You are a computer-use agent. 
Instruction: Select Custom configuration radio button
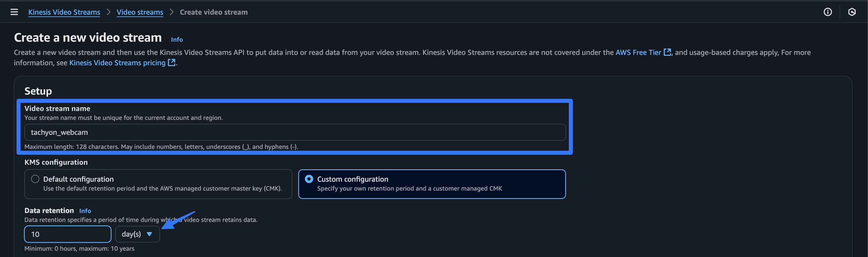pos(309,179)
